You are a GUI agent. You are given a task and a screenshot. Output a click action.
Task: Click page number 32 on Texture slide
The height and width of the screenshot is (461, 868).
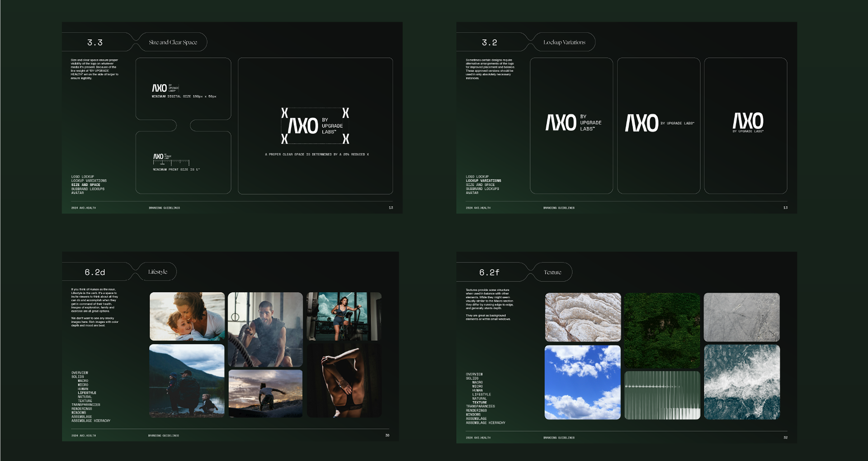(x=785, y=437)
